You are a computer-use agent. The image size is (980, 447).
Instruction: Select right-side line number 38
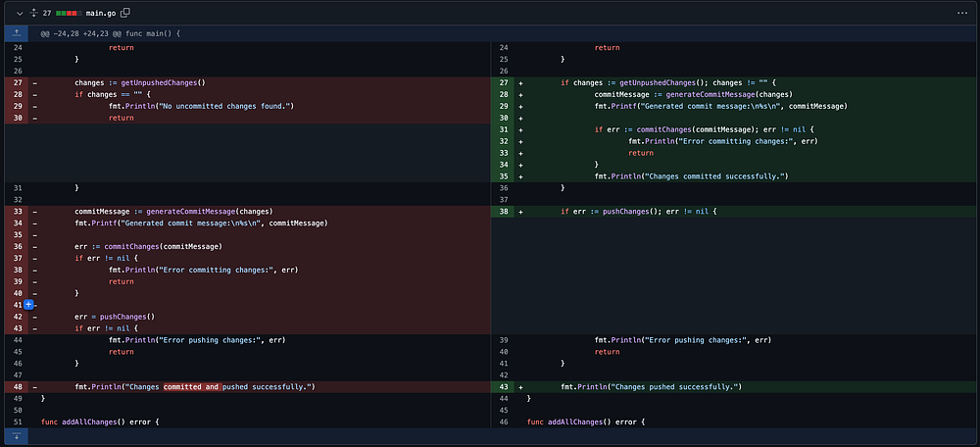(x=503, y=211)
